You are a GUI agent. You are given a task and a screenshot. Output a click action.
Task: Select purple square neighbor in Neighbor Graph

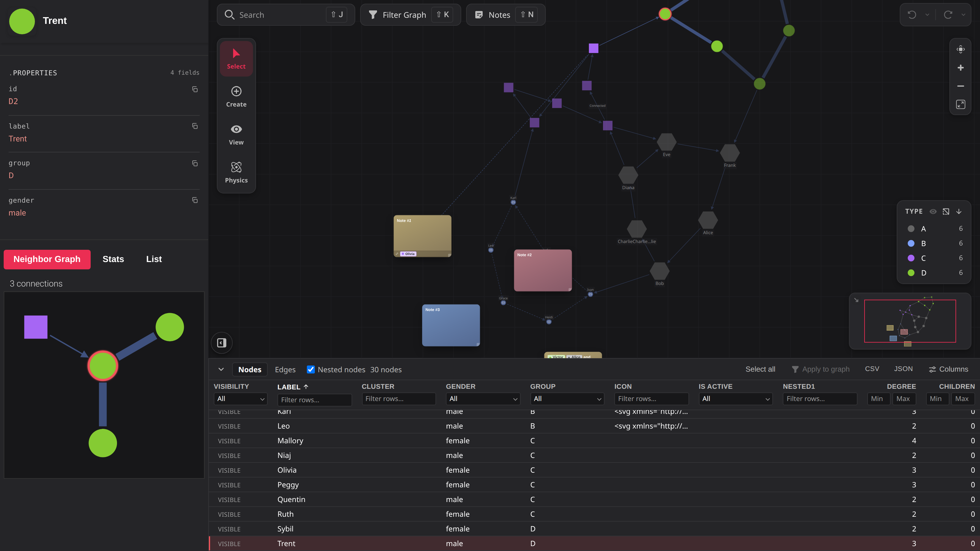[36, 327]
